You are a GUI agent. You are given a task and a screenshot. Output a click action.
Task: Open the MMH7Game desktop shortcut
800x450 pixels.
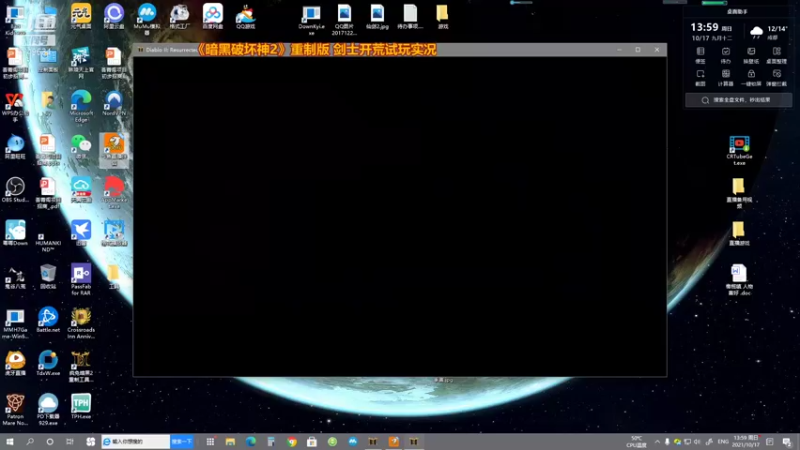(15, 323)
